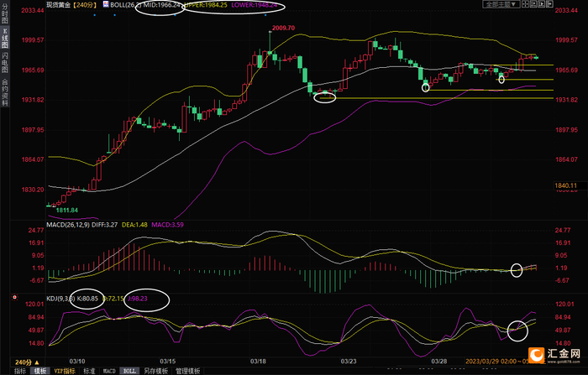Click the 现货黄金 [240分] chart title
The width and height of the screenshot is (588, 375).
tap(71, 5)
